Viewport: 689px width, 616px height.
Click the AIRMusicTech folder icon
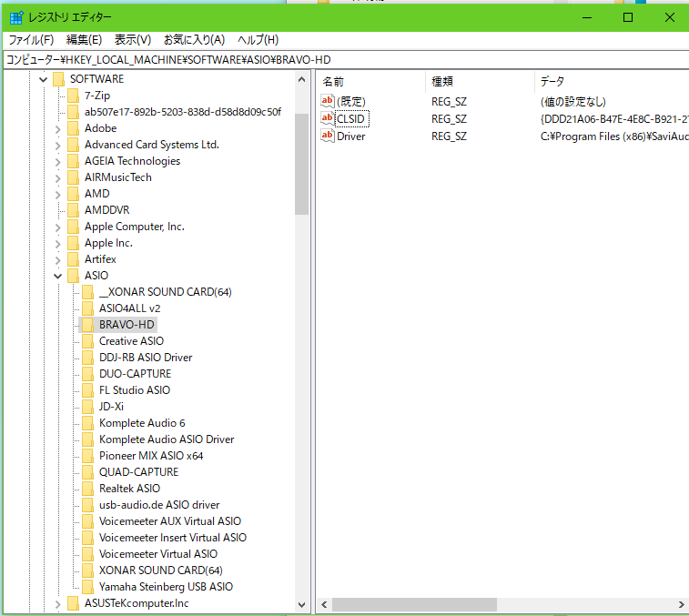[x=73, y=177]
